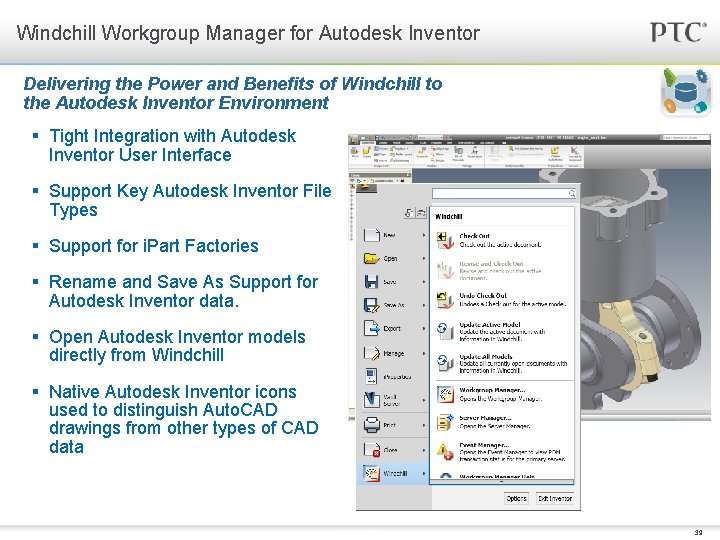Expand the Save submenu arrow
Image resolution: width=720 pixels, height=540 pixels.
[424, 282]
